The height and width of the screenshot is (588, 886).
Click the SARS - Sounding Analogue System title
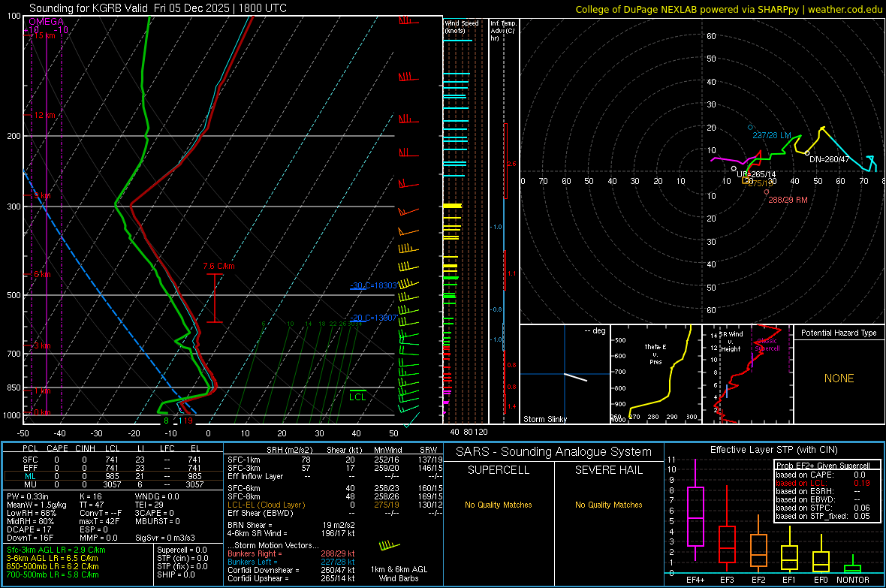coord(553,451)
